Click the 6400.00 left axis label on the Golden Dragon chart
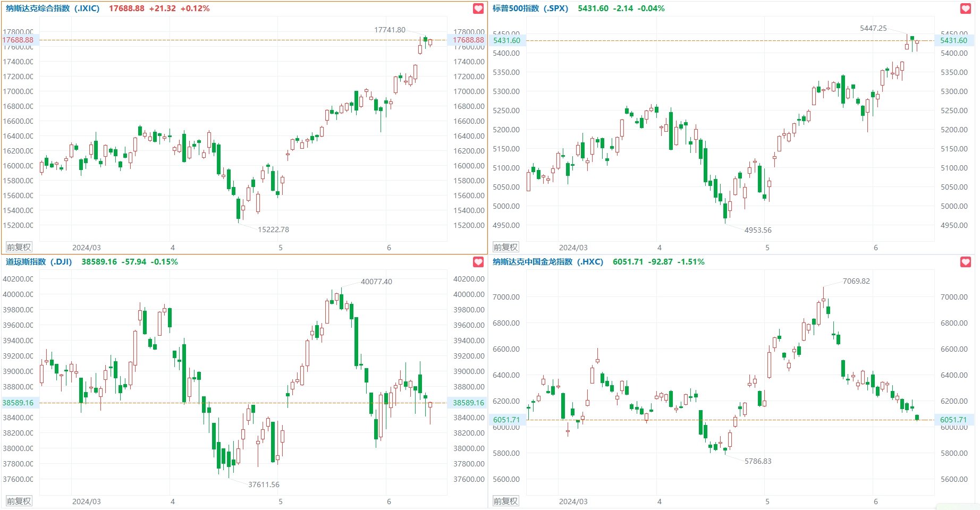Image resolution: width=980 pixels, height=510 pixels. (506, 375)
